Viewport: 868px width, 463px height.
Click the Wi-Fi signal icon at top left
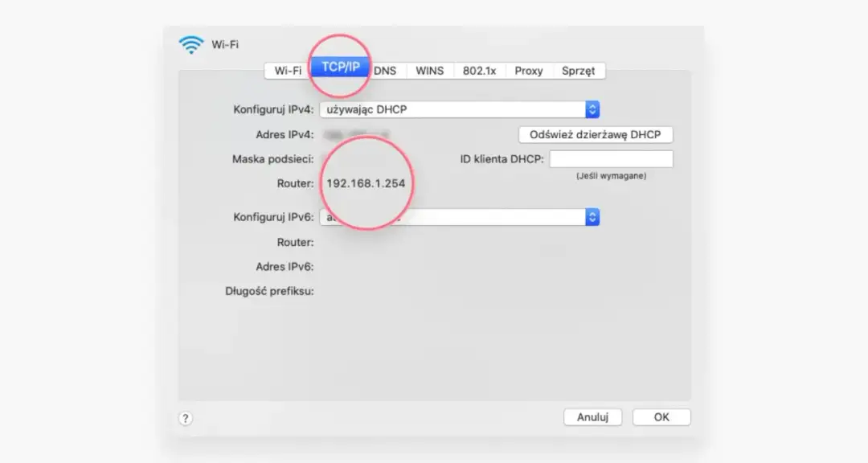point(191,44)
